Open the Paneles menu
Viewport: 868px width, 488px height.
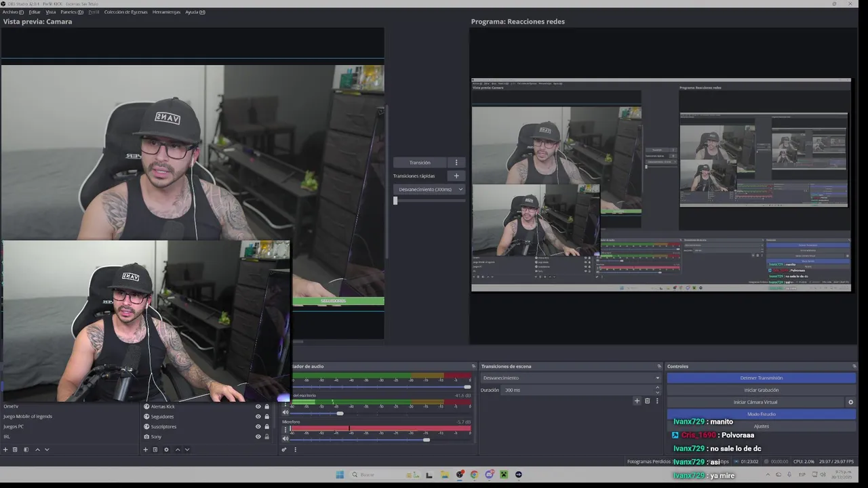tap(72, 12)
